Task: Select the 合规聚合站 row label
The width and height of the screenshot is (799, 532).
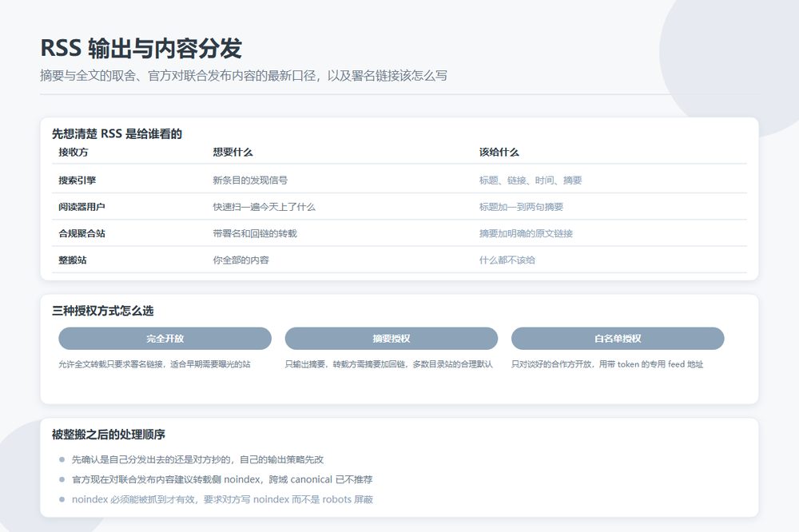Action: point(81,233)
